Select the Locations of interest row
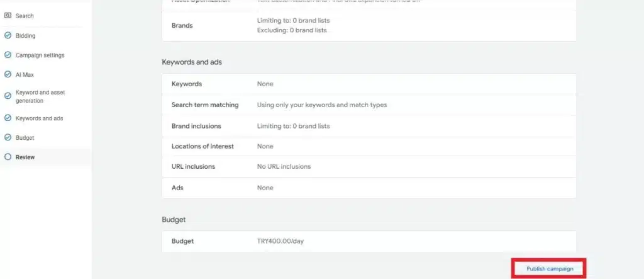Viewport: 644px width, 279px height. coord(202,146)
